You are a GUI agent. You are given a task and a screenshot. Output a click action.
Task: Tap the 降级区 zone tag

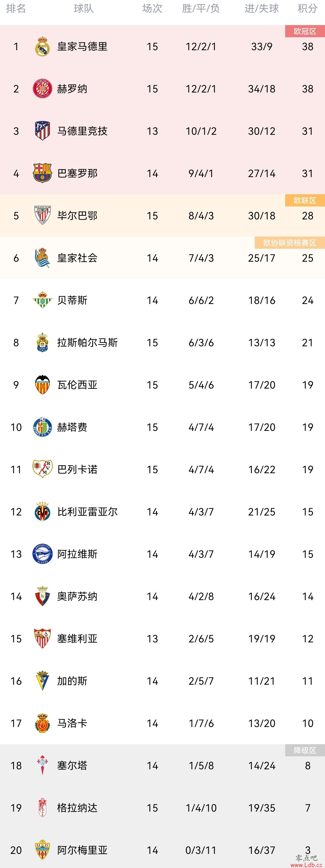click(305, 750)
